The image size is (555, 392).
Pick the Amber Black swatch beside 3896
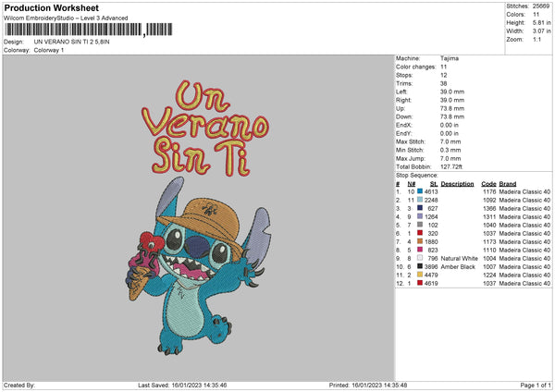(420, 266)
